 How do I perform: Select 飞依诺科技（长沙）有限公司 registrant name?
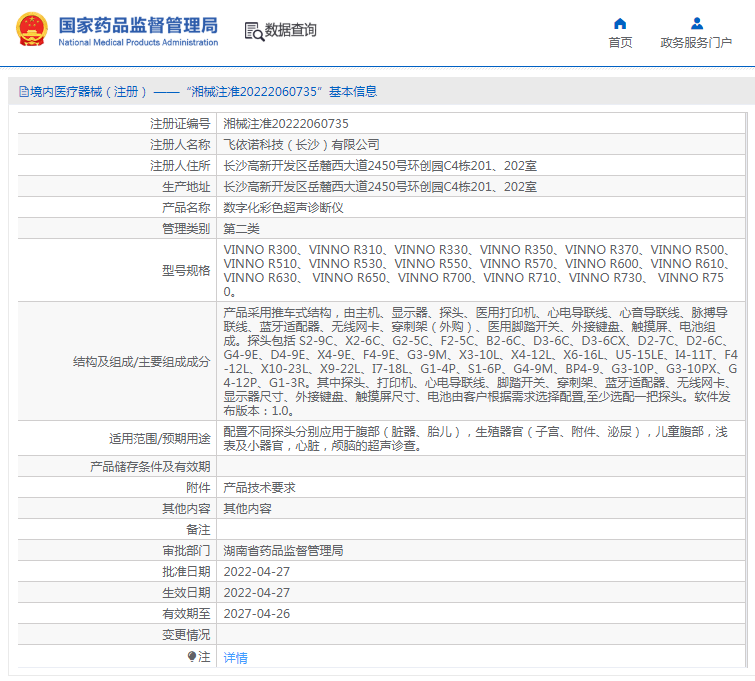pyautogui.click(x=301, y=144)
